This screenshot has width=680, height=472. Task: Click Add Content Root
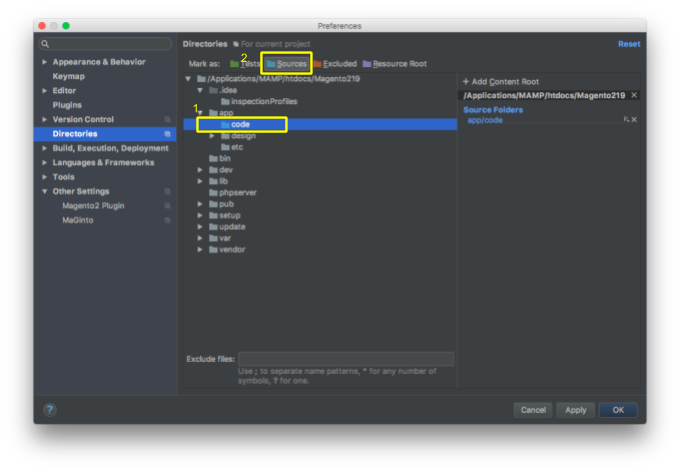click(501, 81)
